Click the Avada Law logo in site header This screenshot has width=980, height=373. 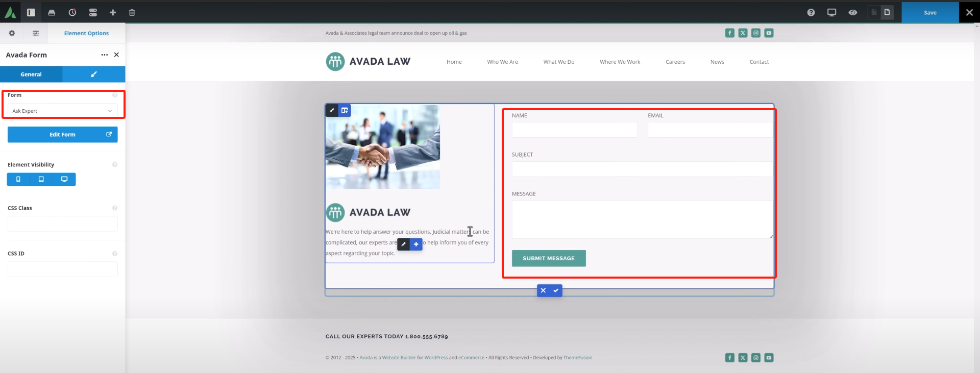click(368, 62)
